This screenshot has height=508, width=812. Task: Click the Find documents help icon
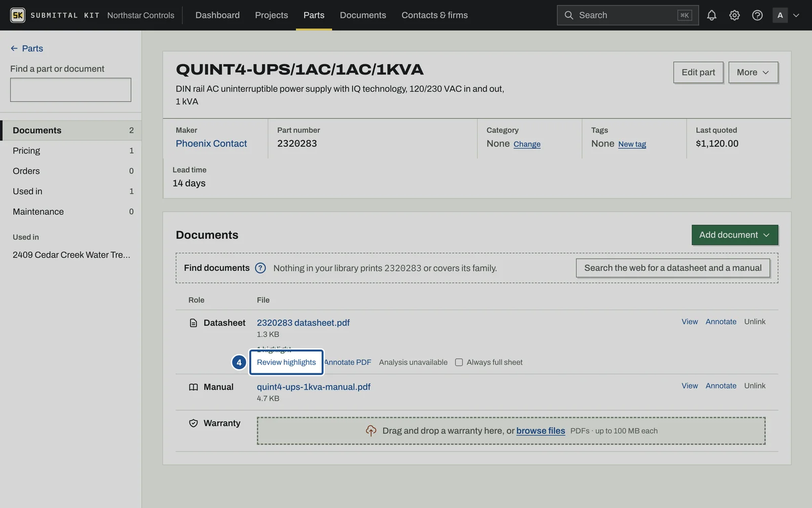(260, 268)
